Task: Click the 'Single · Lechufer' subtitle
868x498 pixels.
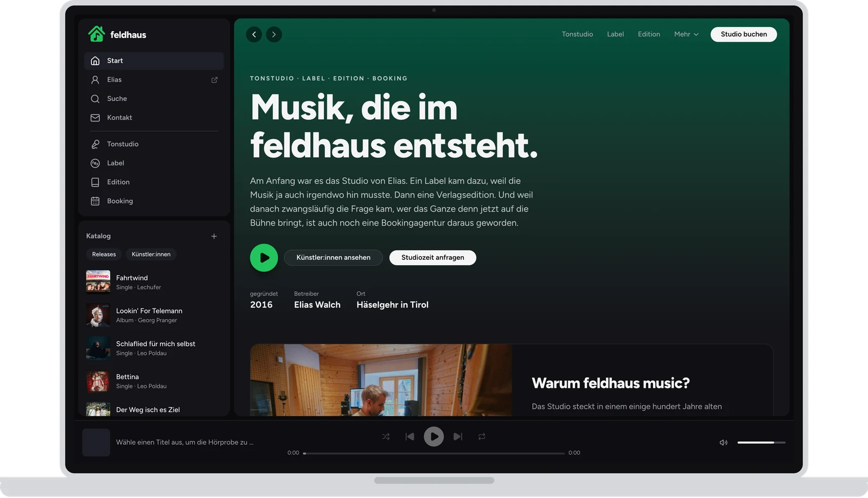Action: (138, 288)
